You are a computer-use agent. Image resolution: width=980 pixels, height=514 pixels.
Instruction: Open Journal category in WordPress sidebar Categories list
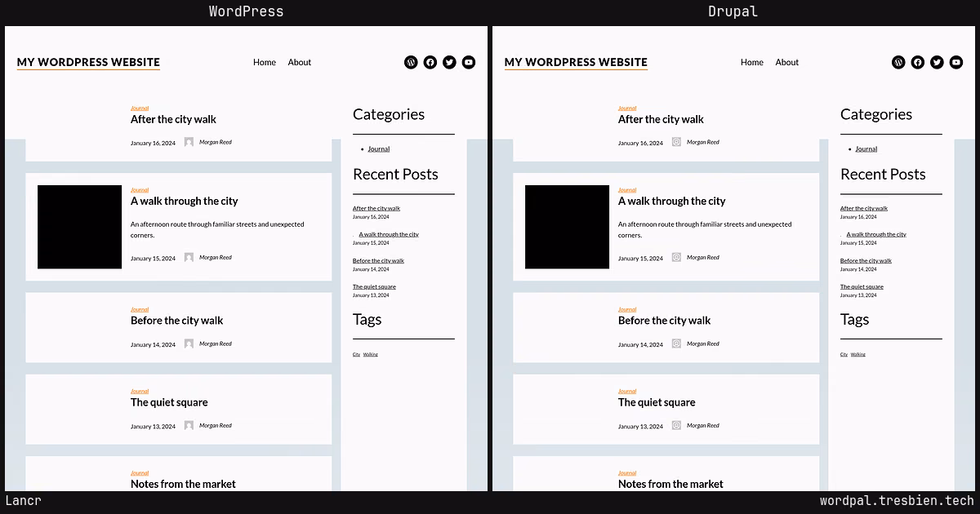pyautogui.click(x=379, y=149)
